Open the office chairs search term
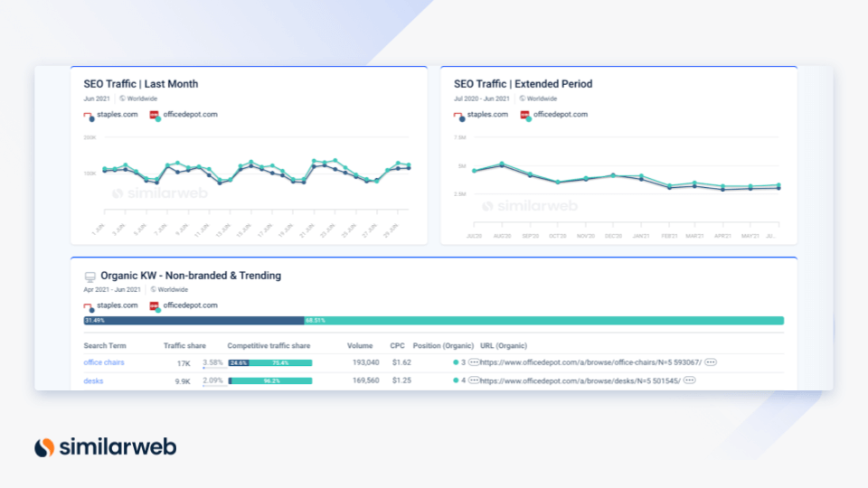Screen dimensions: 868x488 coord(104,362)
